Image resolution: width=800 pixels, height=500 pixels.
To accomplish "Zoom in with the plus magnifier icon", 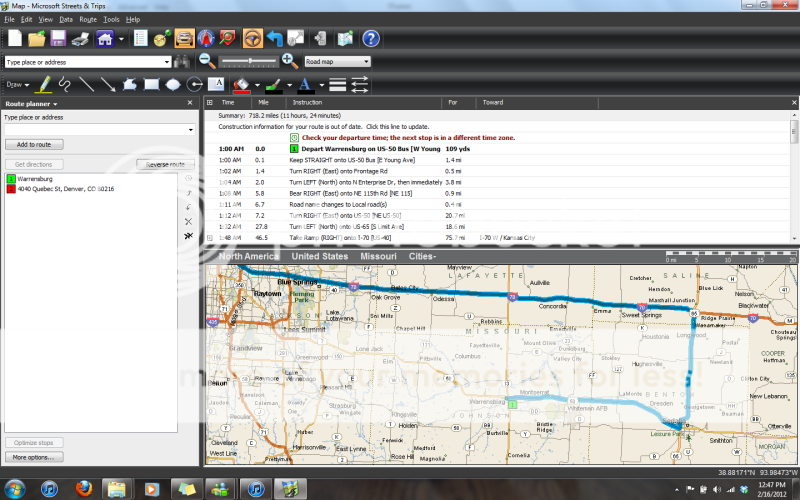I will 290,61.
